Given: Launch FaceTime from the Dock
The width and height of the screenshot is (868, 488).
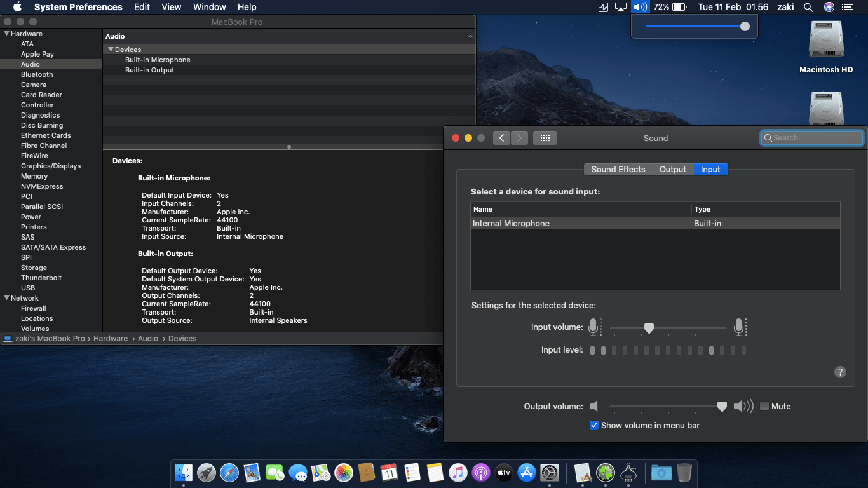Looking at the screenshot, I should coord(275,473).
